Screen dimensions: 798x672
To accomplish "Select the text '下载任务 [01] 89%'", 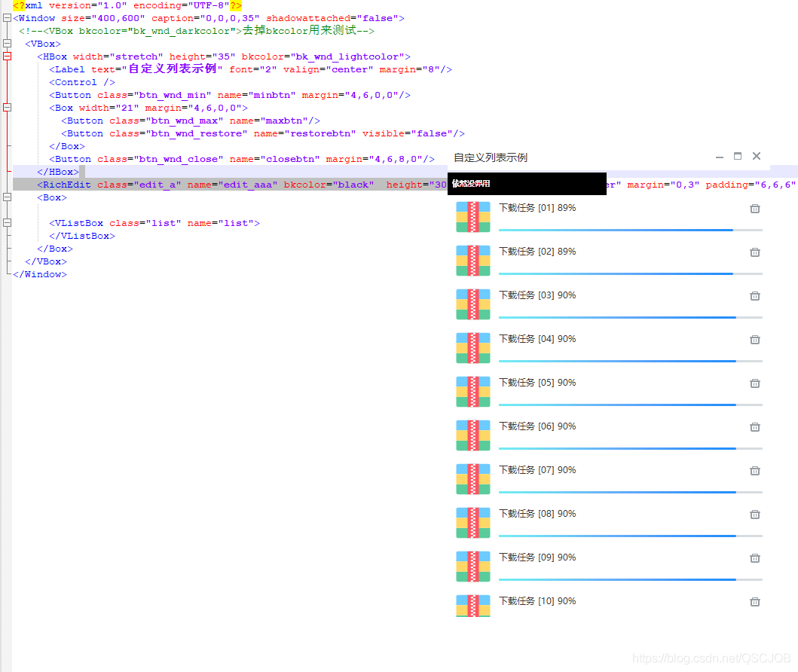I will [537, 208].
